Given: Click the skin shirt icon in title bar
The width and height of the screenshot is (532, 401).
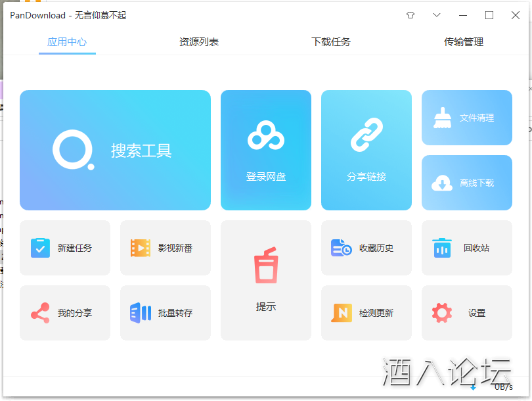Looking at the screenshot, I should click(x=410, y=15).
